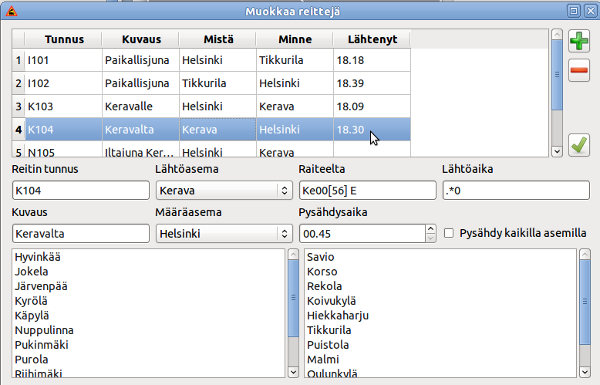Click the left station list scrollbar down arrow
600x385 pixels.
click(293, 372)
